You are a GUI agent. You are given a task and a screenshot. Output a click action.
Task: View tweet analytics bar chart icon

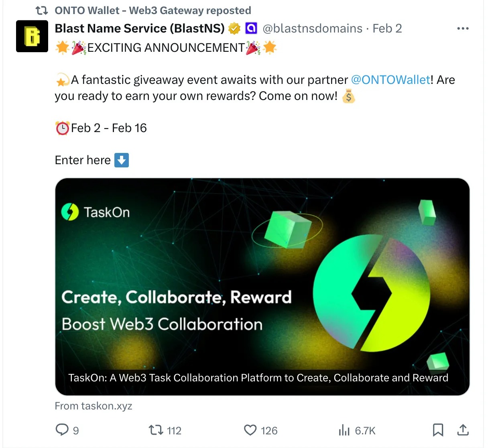pos(344,430)
